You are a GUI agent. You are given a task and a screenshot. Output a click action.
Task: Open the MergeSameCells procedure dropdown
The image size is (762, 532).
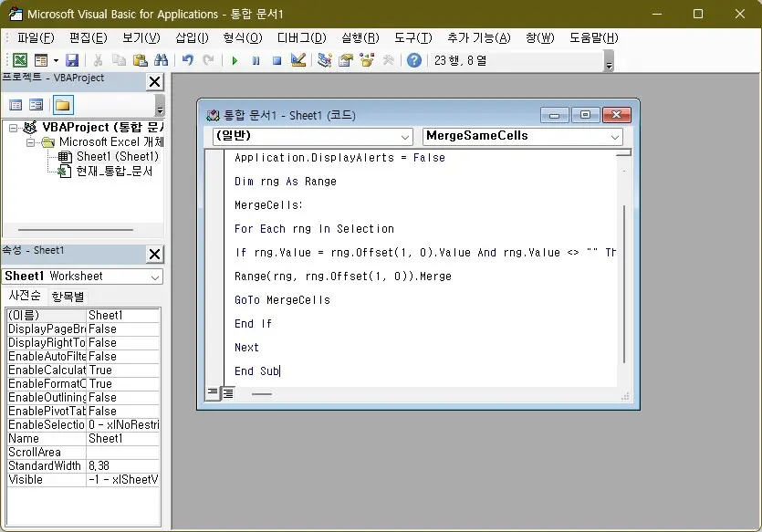pyautogui.click(x=615, y=137)
